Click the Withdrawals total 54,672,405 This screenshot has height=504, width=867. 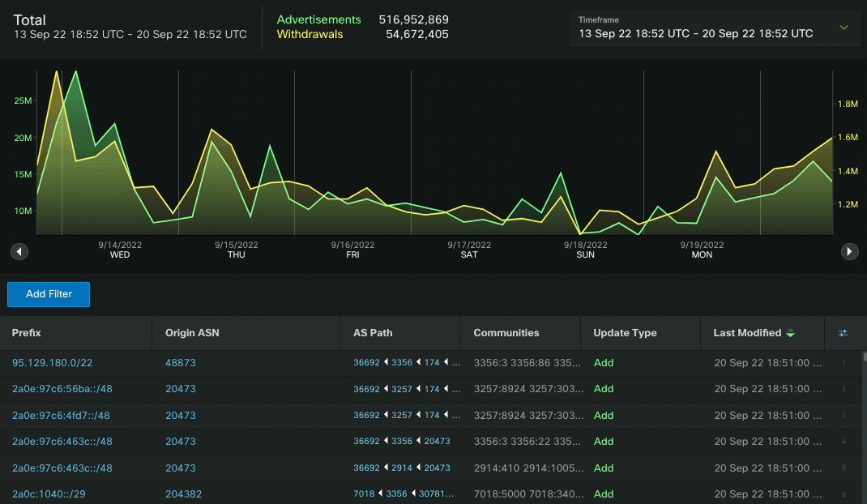[417, 34]
